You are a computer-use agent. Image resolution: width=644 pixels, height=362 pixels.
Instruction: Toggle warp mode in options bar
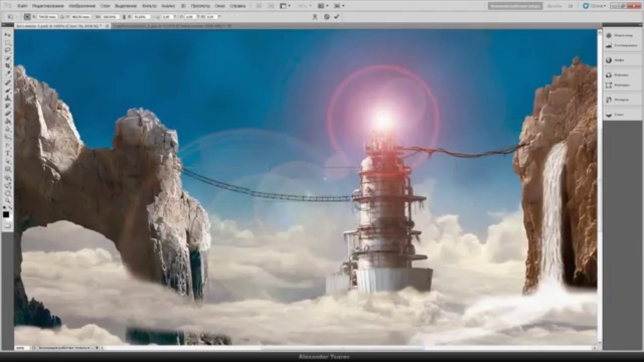coord(315,17)
